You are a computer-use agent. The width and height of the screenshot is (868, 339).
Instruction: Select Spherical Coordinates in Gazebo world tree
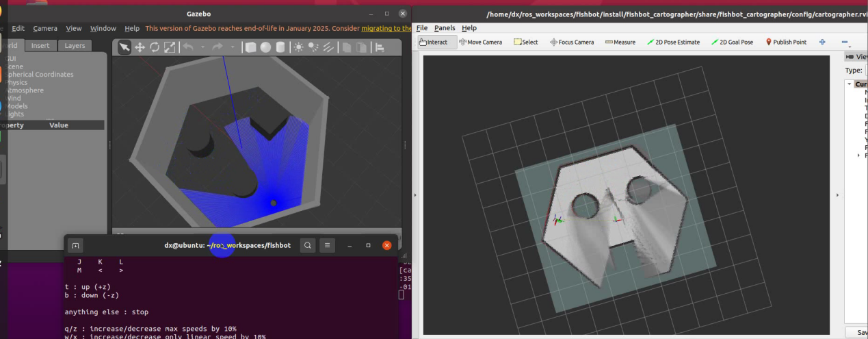pyautogui.click(x=40, y=74)
